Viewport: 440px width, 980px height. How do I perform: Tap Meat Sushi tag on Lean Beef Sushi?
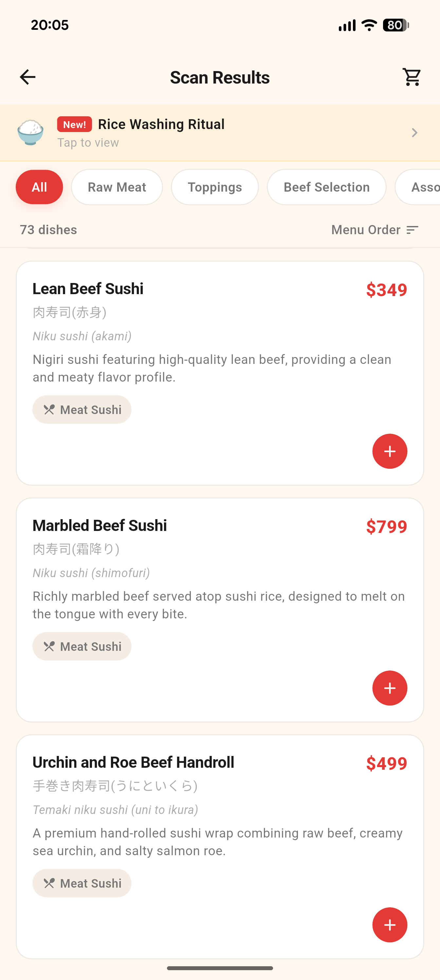click(82, 410)
